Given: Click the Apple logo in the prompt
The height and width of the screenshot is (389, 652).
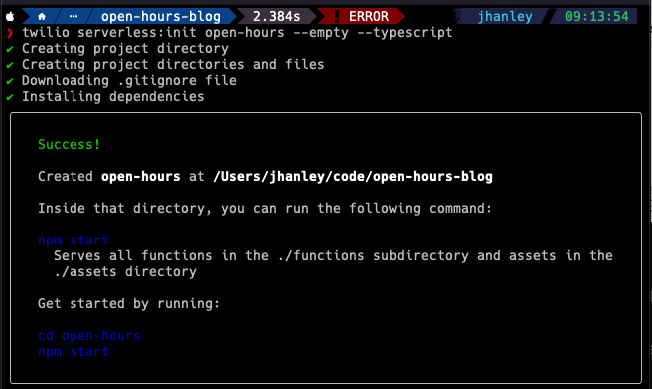Looking at the screenshot, I should pyautogui.click(x=10, y=17).
